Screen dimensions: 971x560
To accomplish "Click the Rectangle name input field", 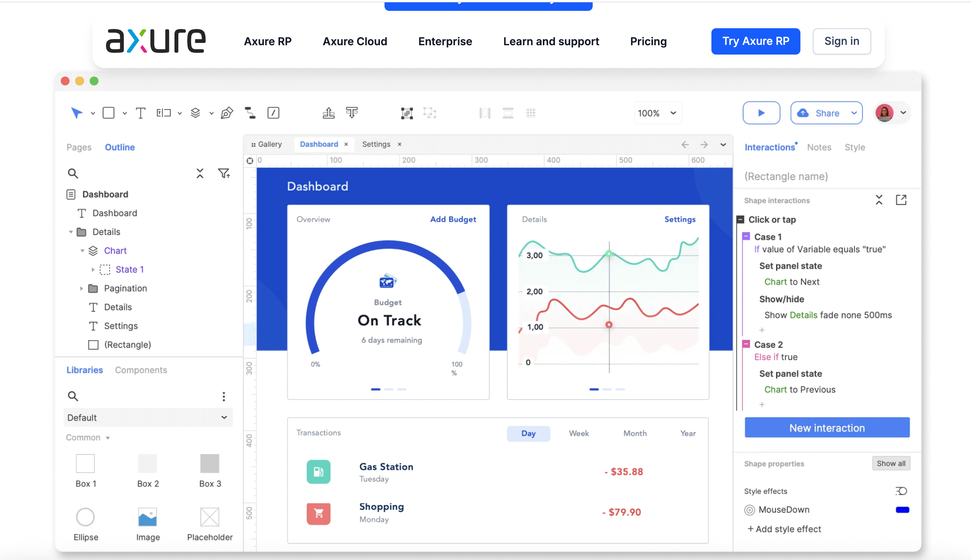I will [786, 177].
